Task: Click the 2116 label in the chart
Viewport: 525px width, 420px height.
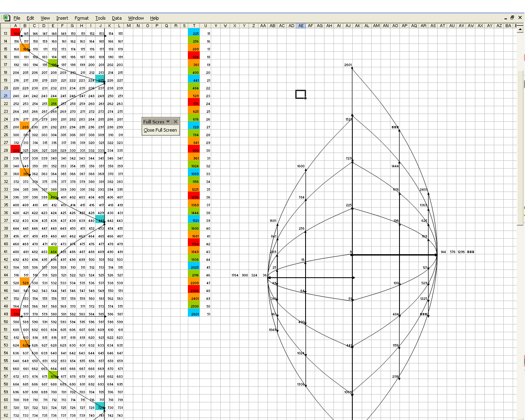Action: click(x=395, y=377)
